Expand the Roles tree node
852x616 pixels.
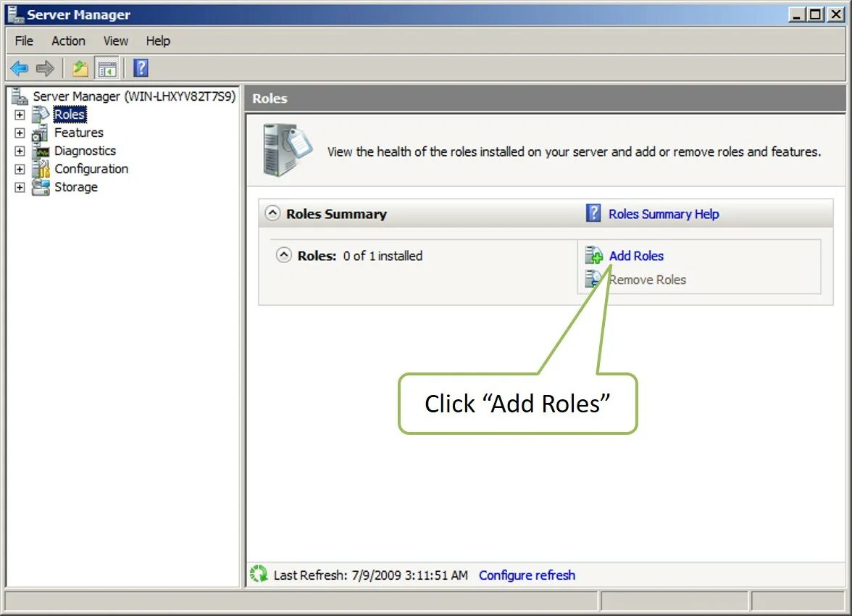point(20,115)
